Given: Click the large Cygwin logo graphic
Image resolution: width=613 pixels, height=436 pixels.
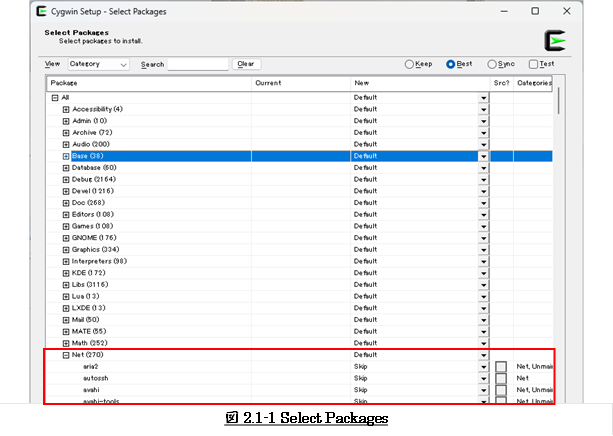Looking at the screenshot, I should [x=555, y=40].
